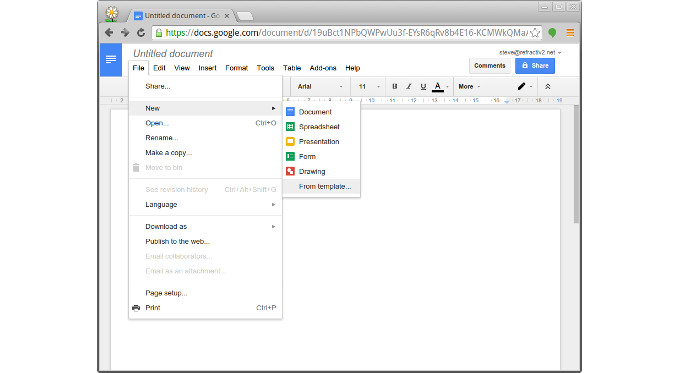Click the yellow Presentation icon

tap(290, 141)
